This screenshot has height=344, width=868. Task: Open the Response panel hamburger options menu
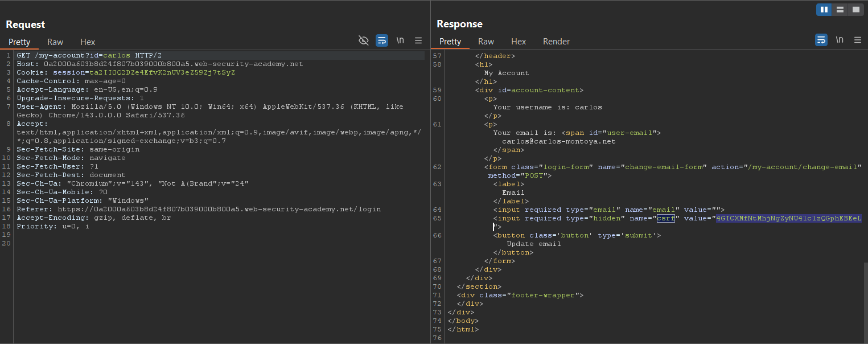857,40
